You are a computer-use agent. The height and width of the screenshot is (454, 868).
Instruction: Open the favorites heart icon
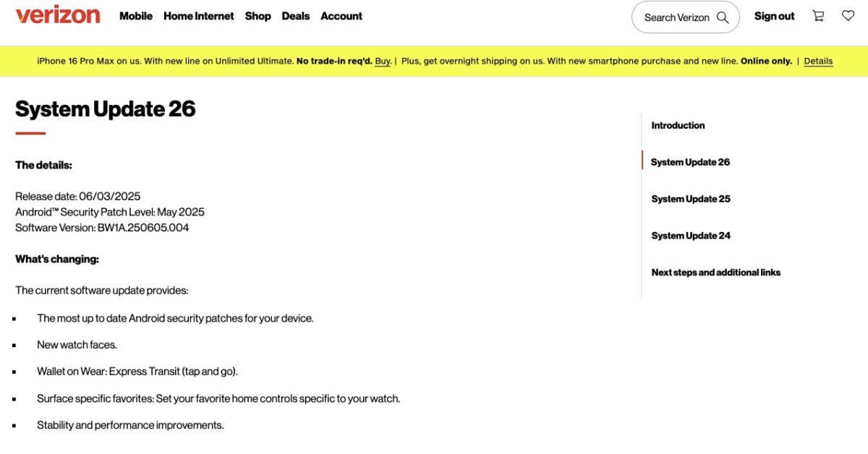click(848, 16)
